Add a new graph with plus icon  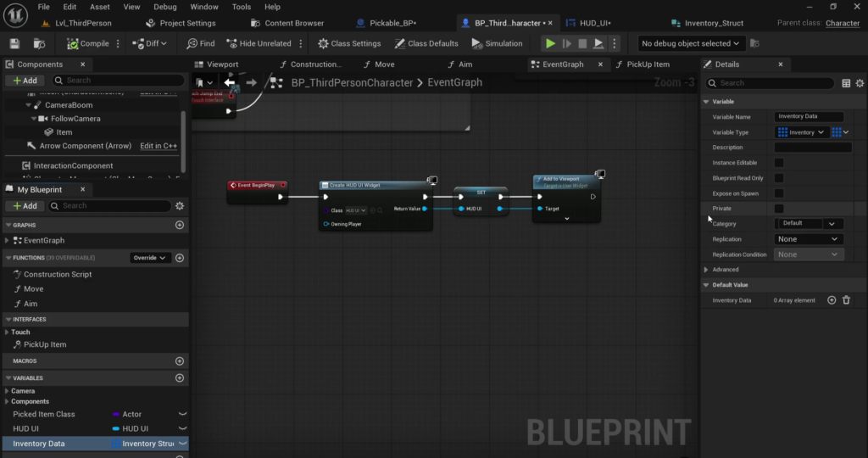180,225
